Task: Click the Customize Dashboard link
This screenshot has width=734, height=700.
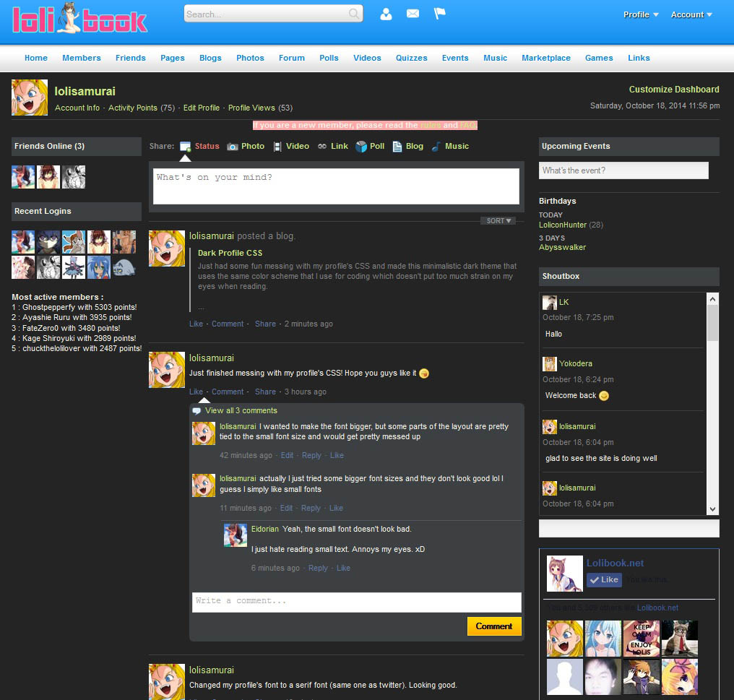Action: coord(673,89)
